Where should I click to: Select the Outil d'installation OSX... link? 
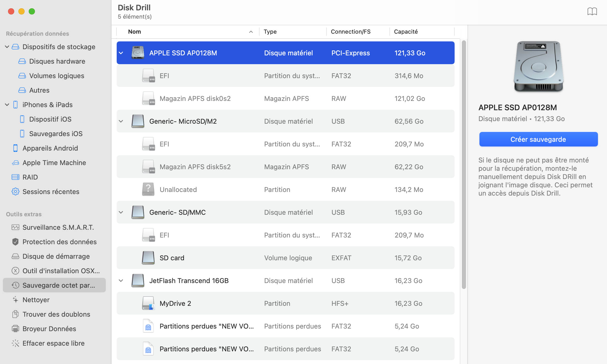61,270
